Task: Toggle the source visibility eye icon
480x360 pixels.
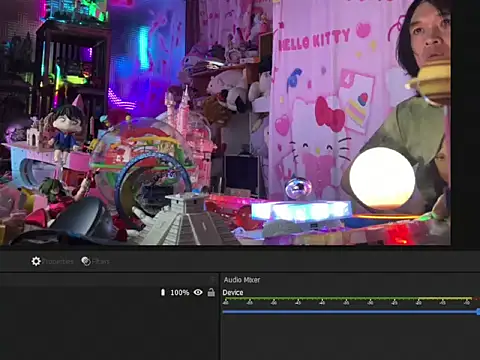Action: [x=198, y=292]
